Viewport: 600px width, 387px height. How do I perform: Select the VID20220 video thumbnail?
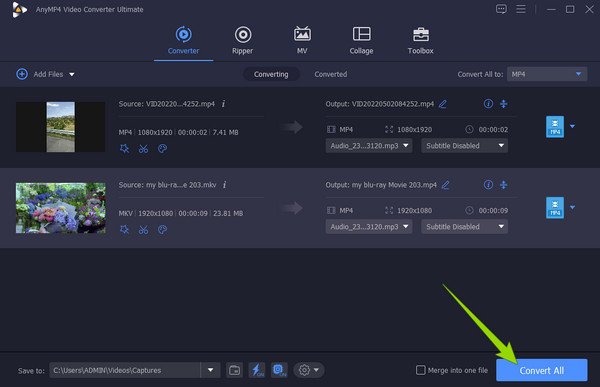[60, 127]
